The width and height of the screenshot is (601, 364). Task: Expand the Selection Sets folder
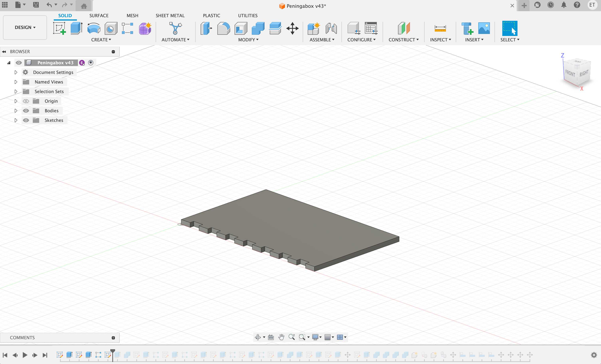(16, 91)
